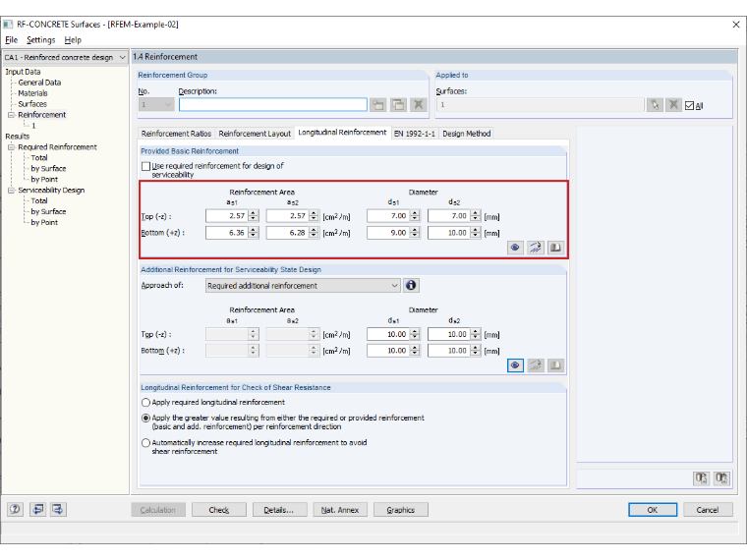This screenshot has width=747, height=560.
Task: Click the Description input field
Action: 273,105
